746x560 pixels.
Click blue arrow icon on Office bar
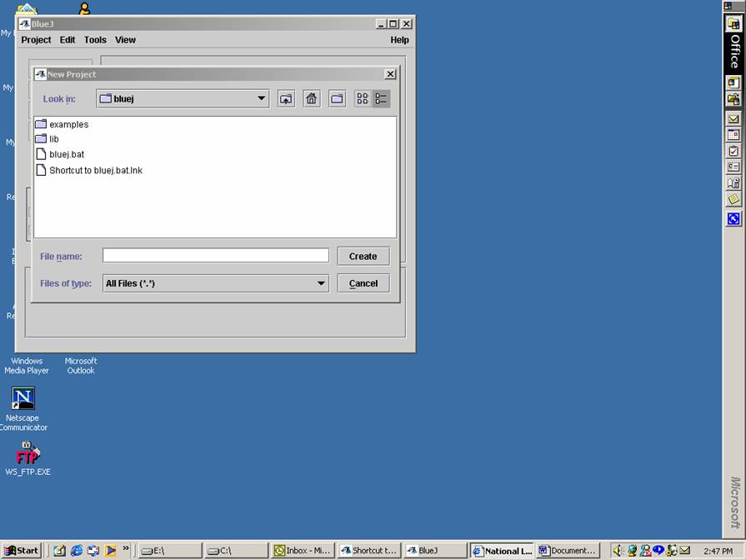(x=733, y=219)
